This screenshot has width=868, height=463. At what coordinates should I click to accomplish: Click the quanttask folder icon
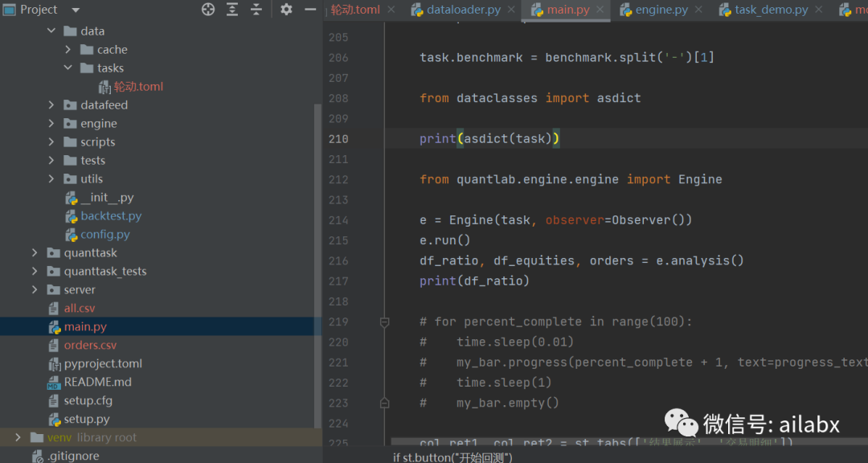[54, 252]
